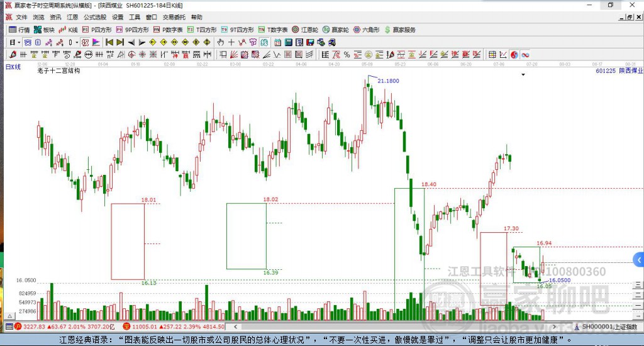Viewport: 644px width, 346px height.
Task: Open the P四方形 tool
Action: tap(97, 30)
